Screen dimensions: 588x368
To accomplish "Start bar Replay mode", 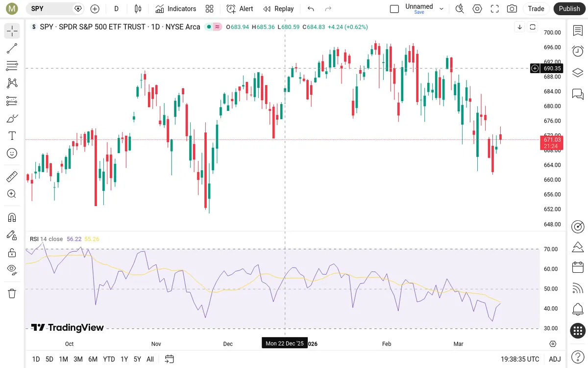I will pos(278,8).
